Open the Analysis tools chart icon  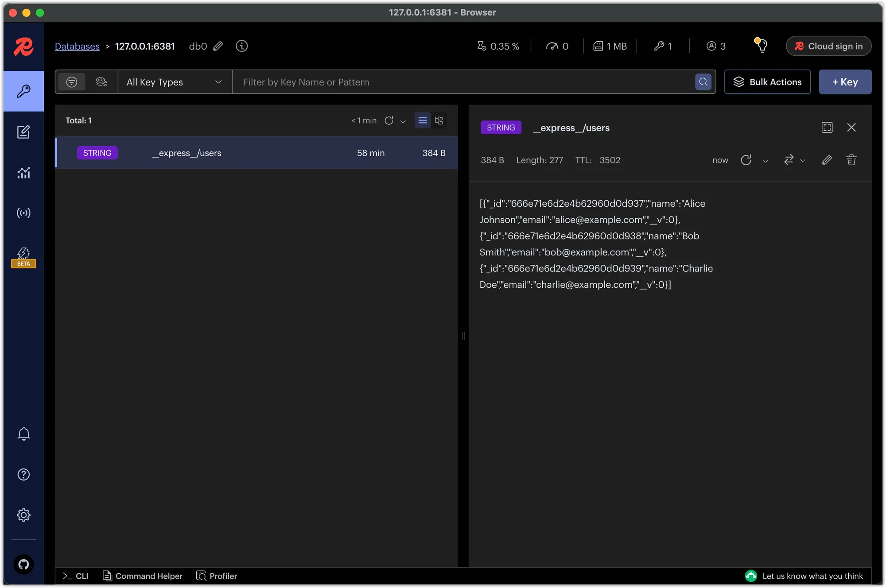pyautogui.click(x=23, y=173)
